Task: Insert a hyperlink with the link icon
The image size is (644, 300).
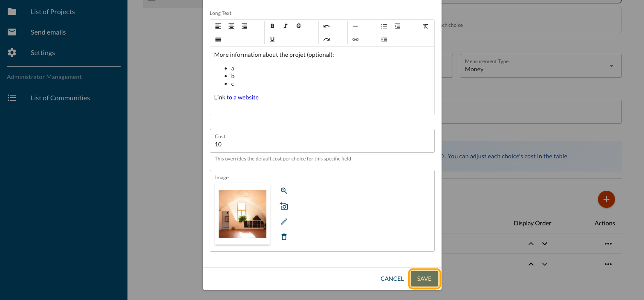Action: pos(355,39)
